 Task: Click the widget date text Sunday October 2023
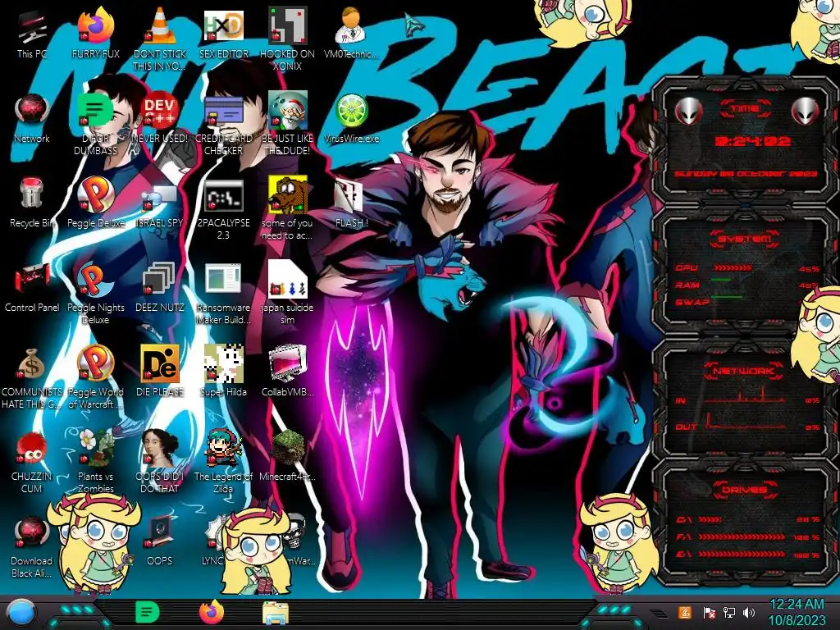click(x=745, y=174)
